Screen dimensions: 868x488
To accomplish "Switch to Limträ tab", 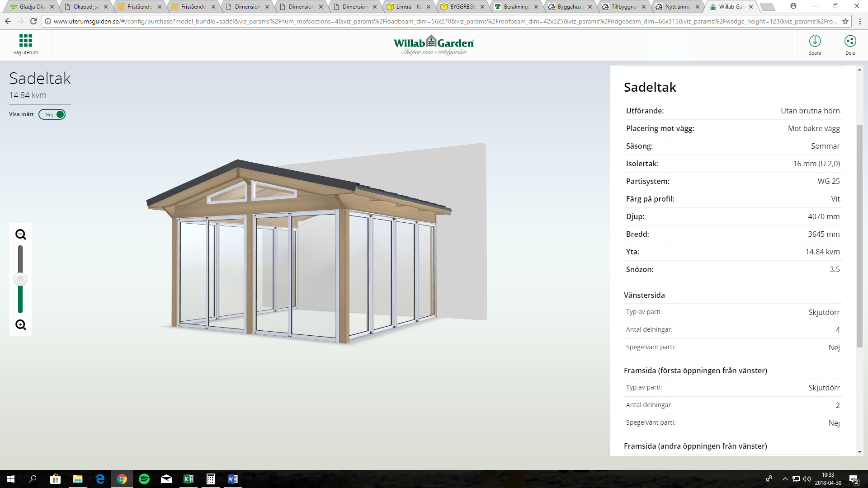I will [x=409, y=7].
